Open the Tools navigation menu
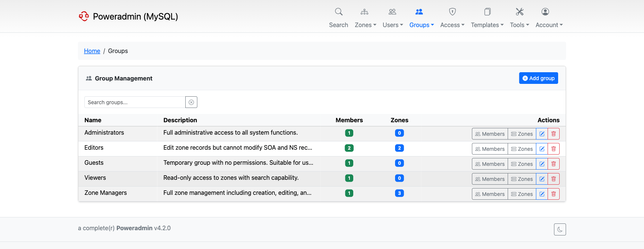This screenshot has width=644, height=249. pos(519,18)
